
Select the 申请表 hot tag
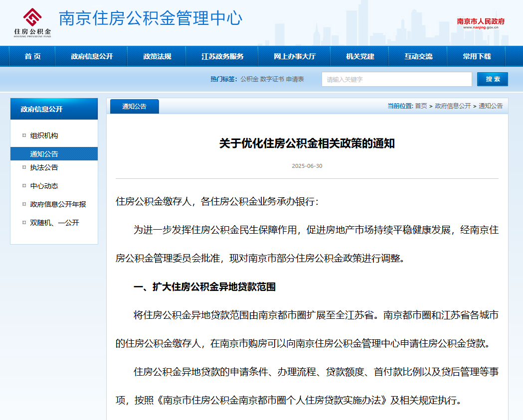click(x=295, y=79)
